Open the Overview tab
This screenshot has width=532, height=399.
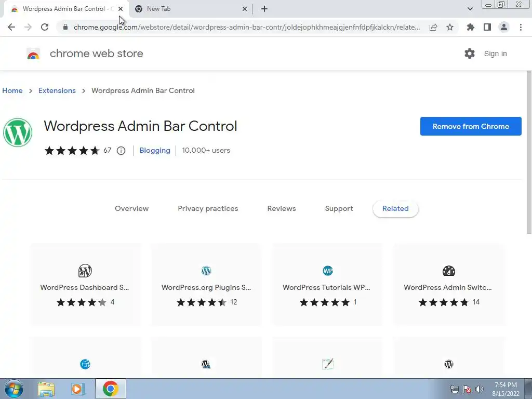tap(131, 209)
